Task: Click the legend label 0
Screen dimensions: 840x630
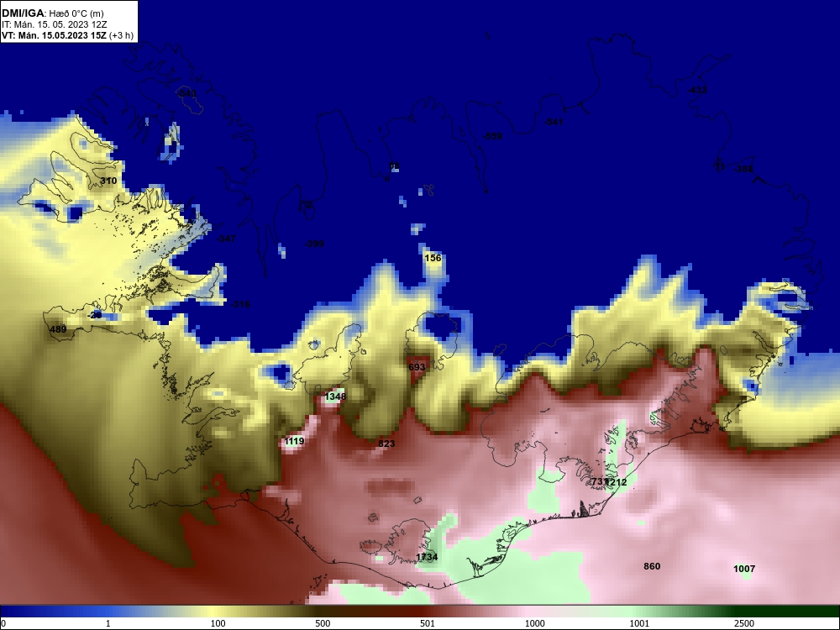Action: 3,623
